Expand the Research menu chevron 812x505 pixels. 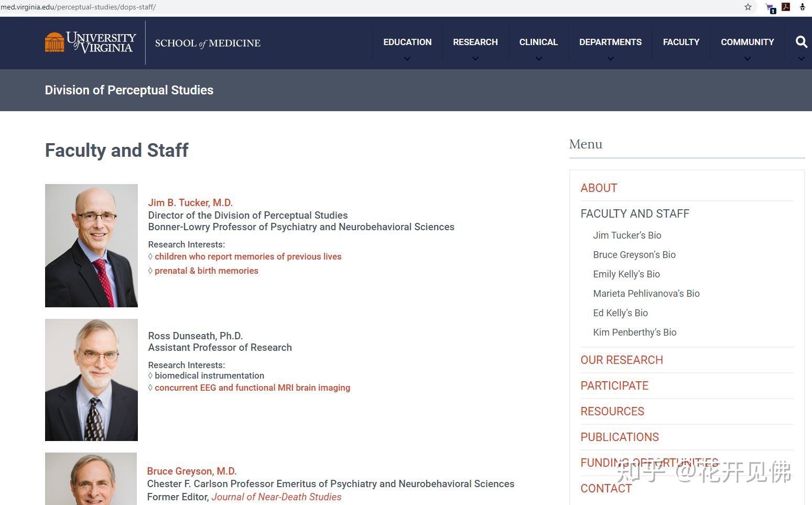pos(475,59)
